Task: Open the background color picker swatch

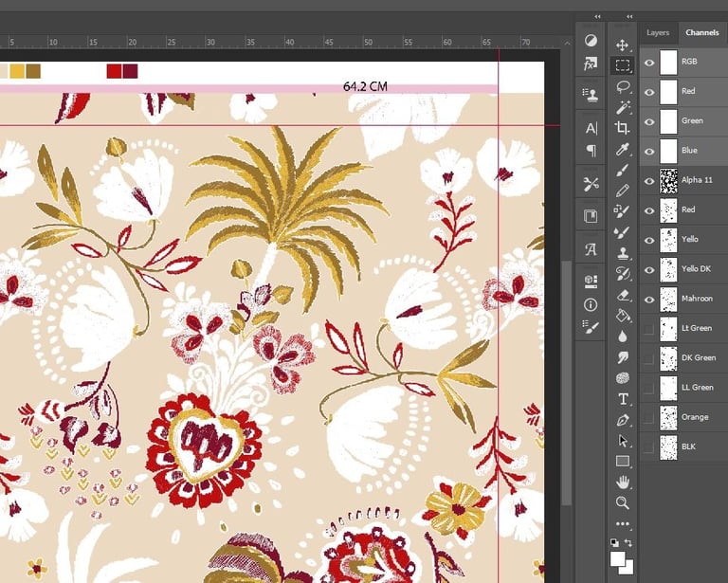Action: coord(628,569)
